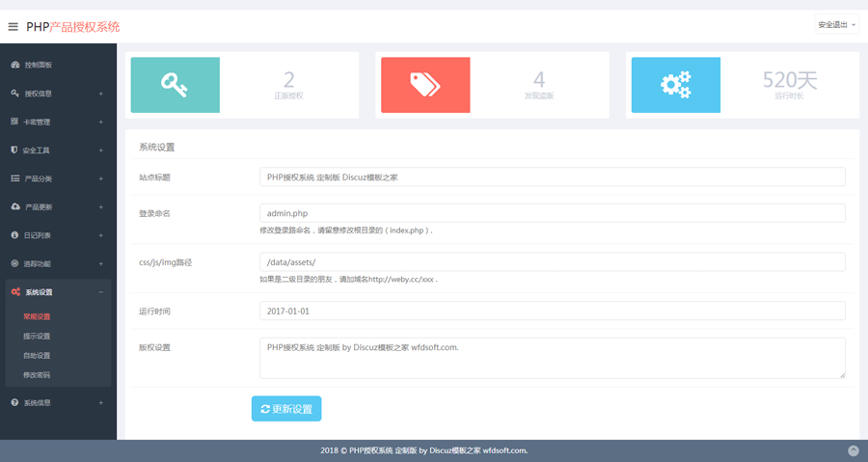The height and width of the screenshot is (462, 868).
Task: Expand the 追踪功能 menu plus sign
Action: pyautogui.click(x=100, y=264)
